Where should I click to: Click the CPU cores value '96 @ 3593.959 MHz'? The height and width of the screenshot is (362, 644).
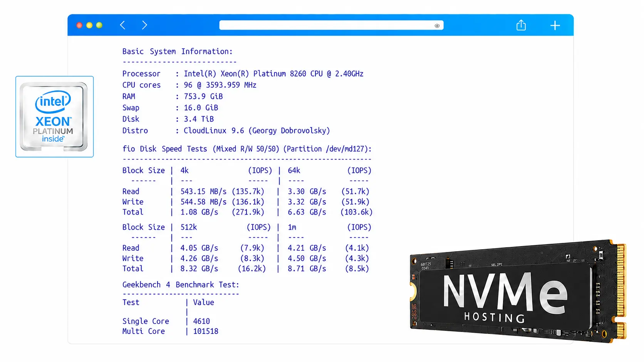pos(220,85)
